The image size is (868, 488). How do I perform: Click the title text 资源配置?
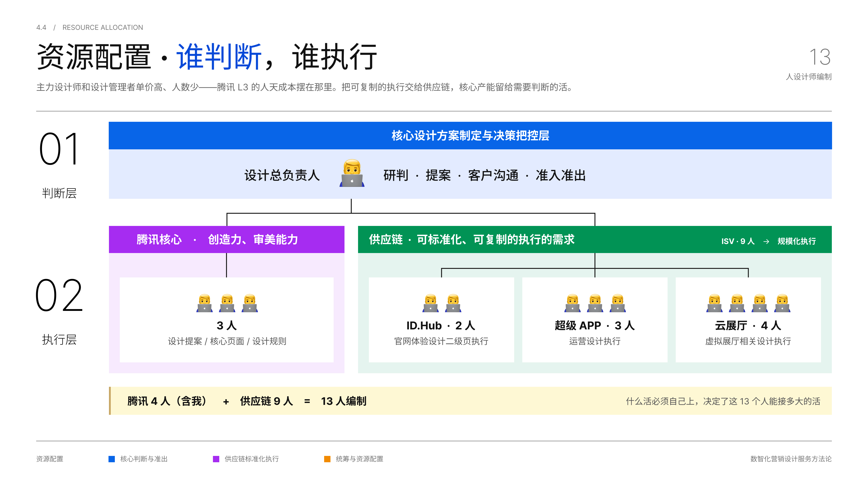(94, 56)
